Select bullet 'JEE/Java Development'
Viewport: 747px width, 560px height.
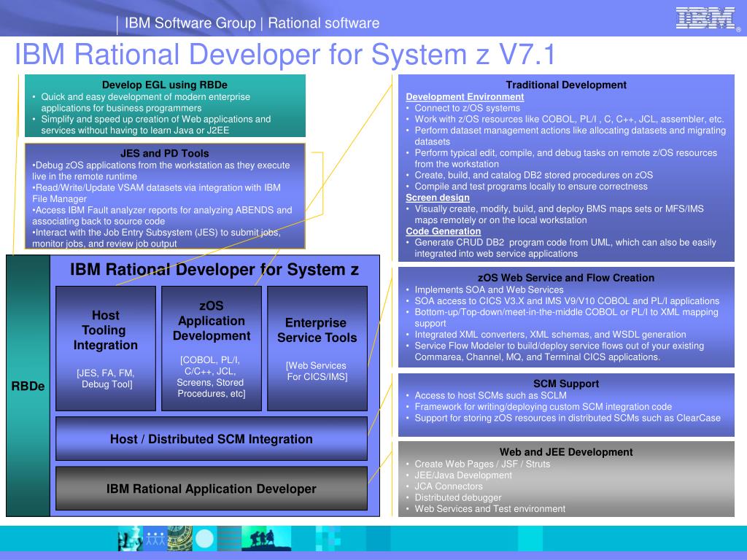click(x=463, y=475)
